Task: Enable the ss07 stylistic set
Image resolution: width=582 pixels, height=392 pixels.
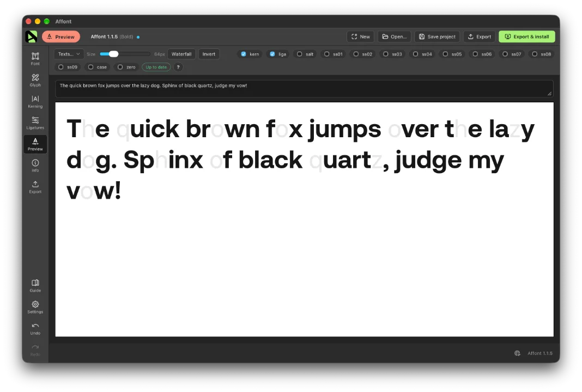Action: click(505, 54)
